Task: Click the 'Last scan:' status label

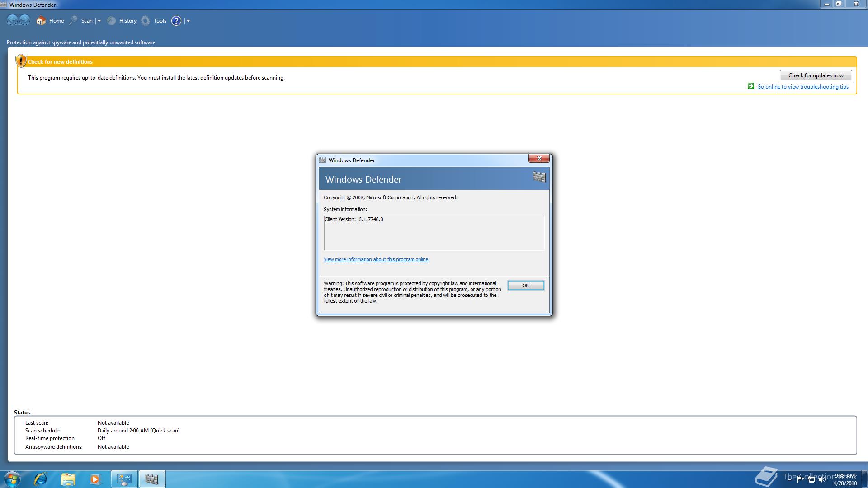Action: click(x=37, y=423)
